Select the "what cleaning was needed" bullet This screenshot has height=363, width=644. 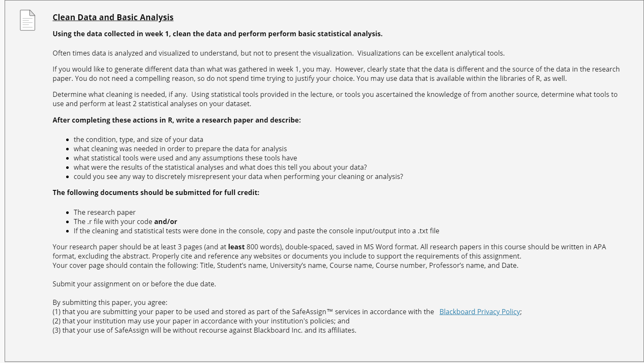pos(180,149)
